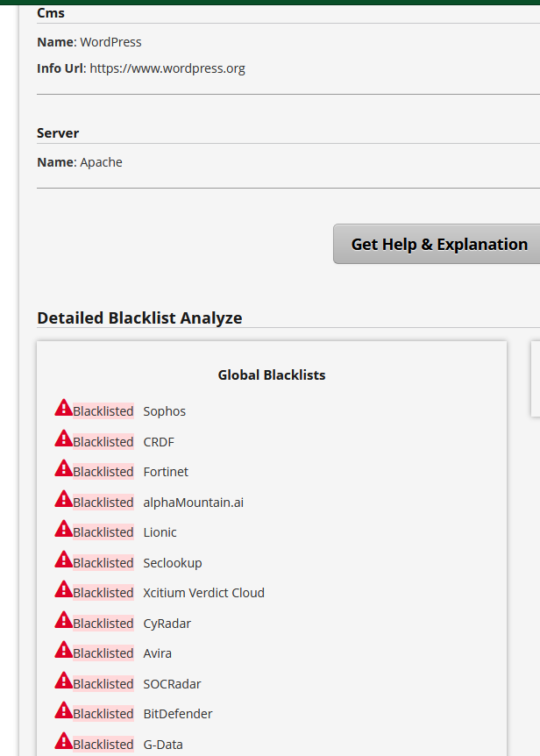Click the warning icon beside SOCRadar
This screenshot has height=756, width=540.
(x=64, y=681)
